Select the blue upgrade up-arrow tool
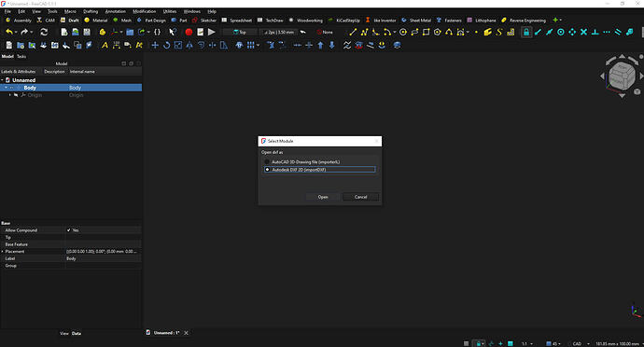644x347 pixels. pyautogui.click(x=320, y=45)
